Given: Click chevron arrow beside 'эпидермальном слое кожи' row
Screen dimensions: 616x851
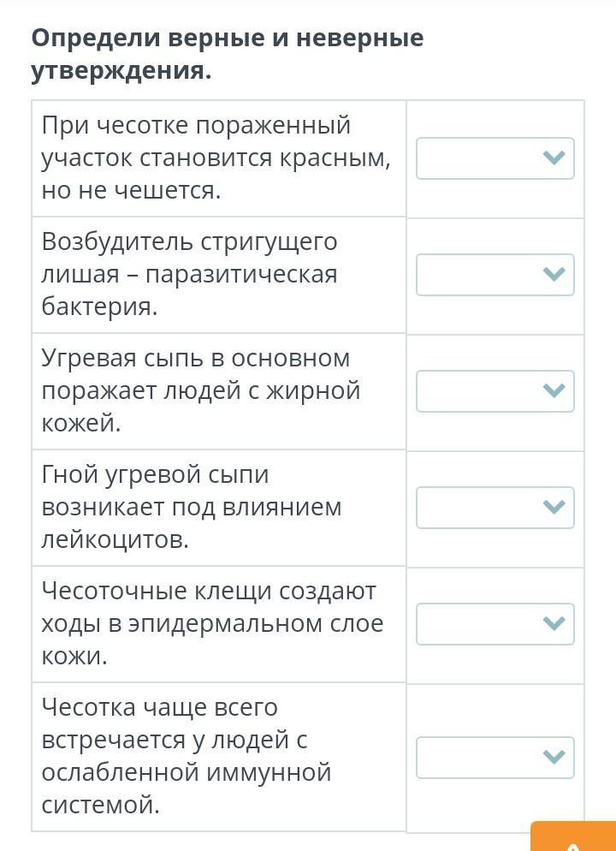Looking at the screenshot, I should pyautogui.click(x=554, y=624).
